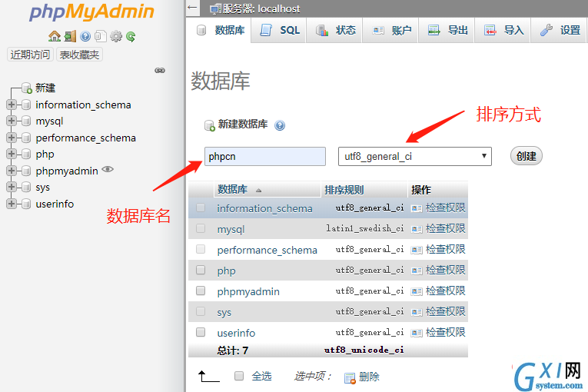Check the mysql row checkbox
Screen dimensions: 588x392
(201, 228)
